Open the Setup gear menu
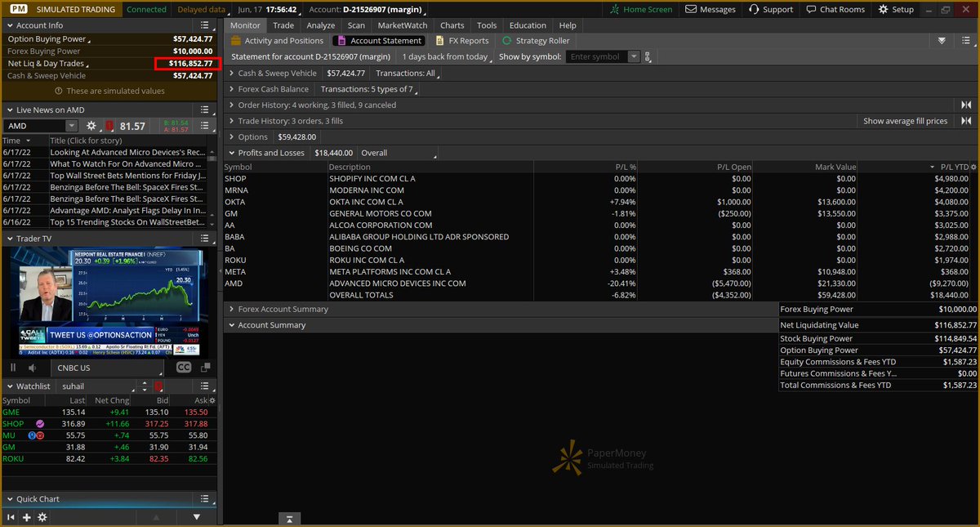Image resolution: width=980 pixels, height=527 pixels. (x=897, y=9)
